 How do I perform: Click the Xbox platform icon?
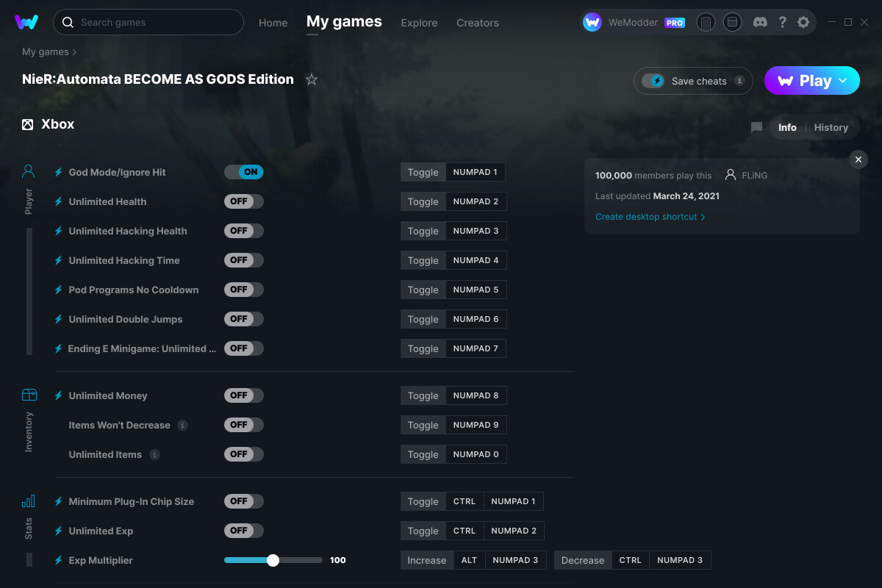(27, 124)
